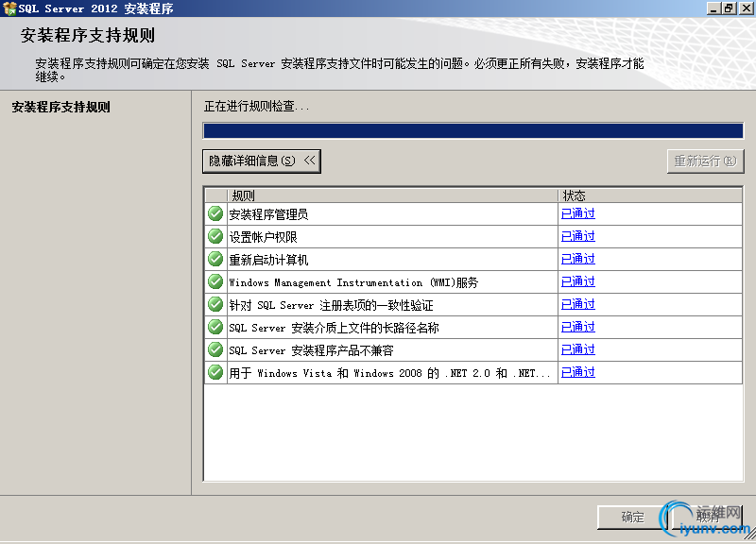This screenshot has height=544, width=756.
Task: Click the green check icon beside 重新启动计算机
Action: [x=215, y=259]
